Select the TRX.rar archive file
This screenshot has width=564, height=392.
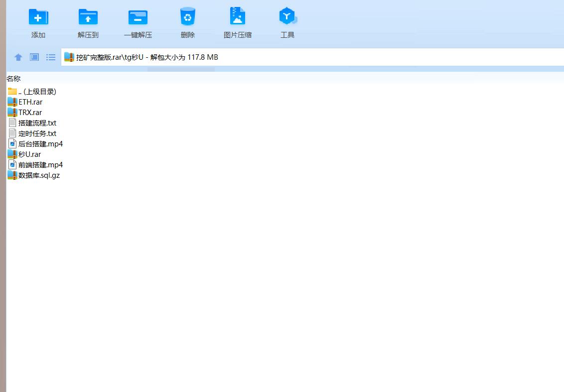(30, 113)
